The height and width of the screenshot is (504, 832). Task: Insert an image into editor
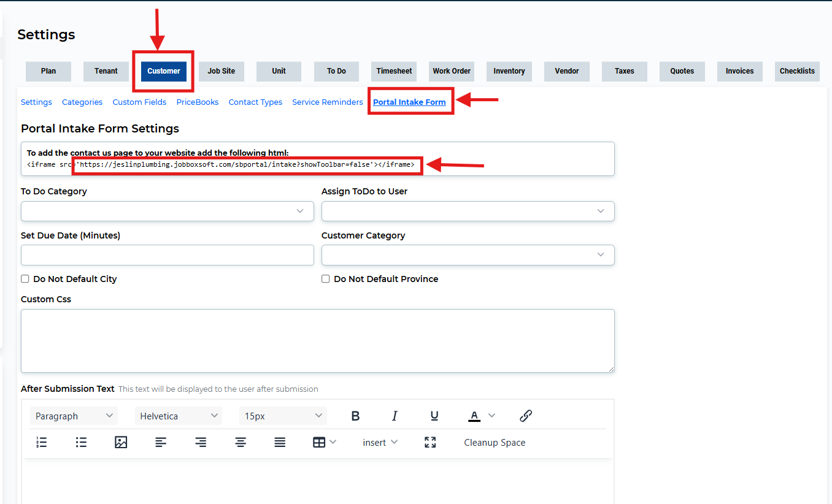click(121, 442)
